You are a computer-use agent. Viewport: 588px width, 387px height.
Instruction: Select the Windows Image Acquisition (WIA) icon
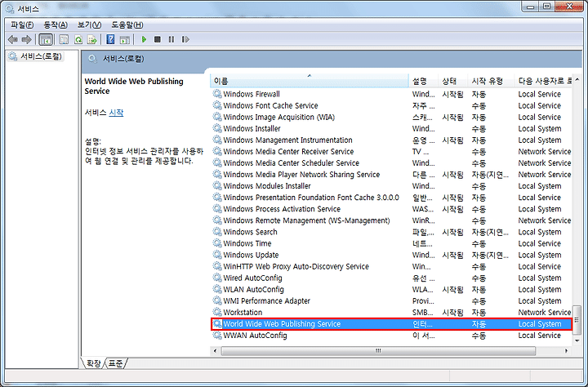[217, 117]
